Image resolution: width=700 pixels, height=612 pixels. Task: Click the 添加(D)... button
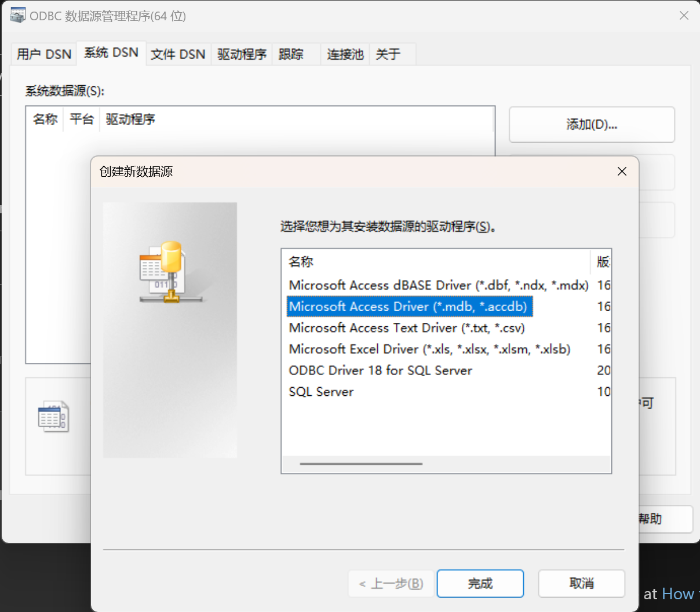pos(592,125)
